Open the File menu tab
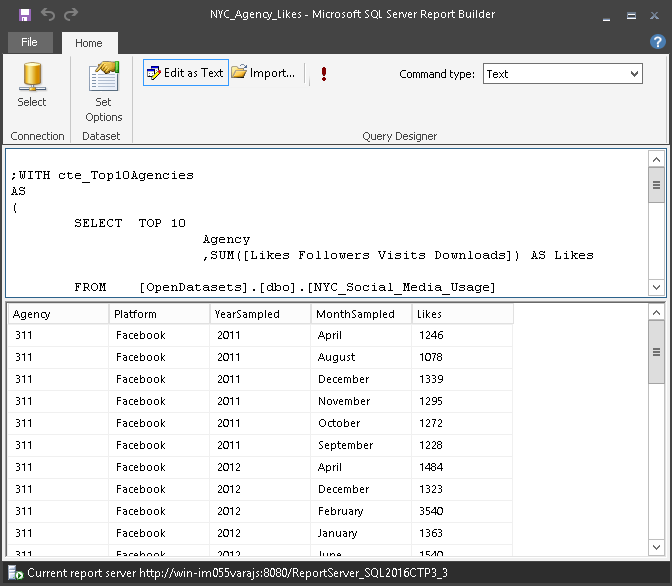 [29, 43]
